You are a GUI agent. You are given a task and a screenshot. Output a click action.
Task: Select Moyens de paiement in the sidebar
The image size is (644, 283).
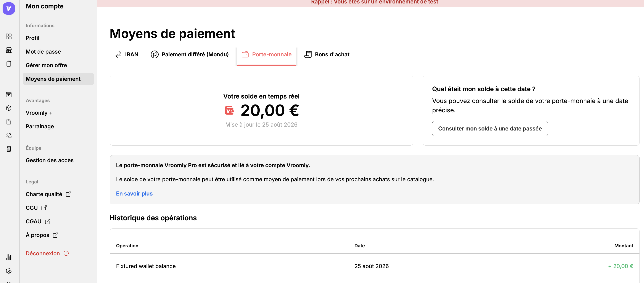[58, 79]
